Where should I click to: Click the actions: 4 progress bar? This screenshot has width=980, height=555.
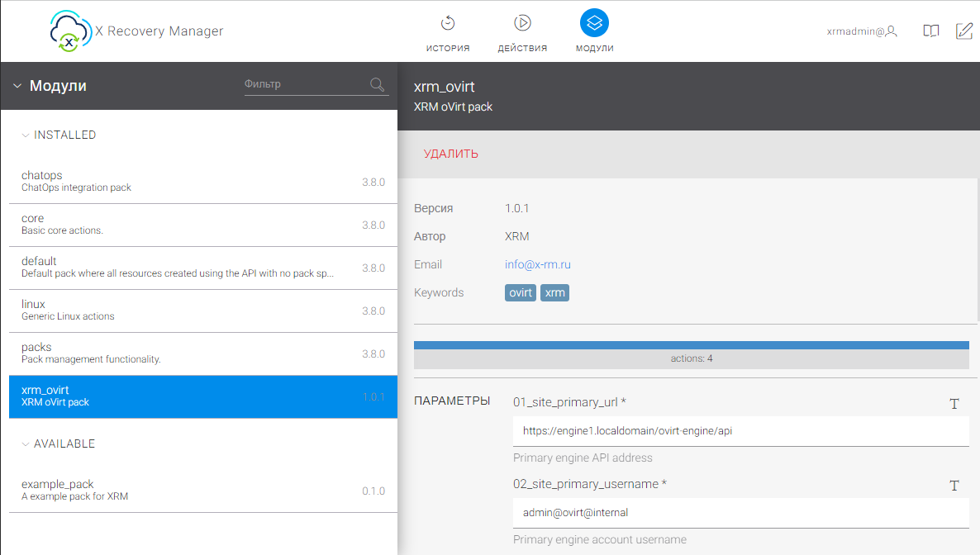click(x=691, y=355)
